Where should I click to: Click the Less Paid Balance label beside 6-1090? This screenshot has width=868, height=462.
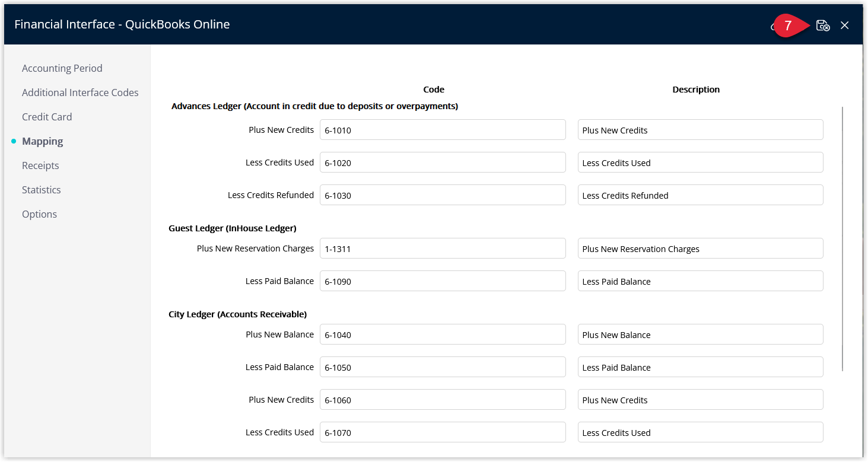[279, 281]
